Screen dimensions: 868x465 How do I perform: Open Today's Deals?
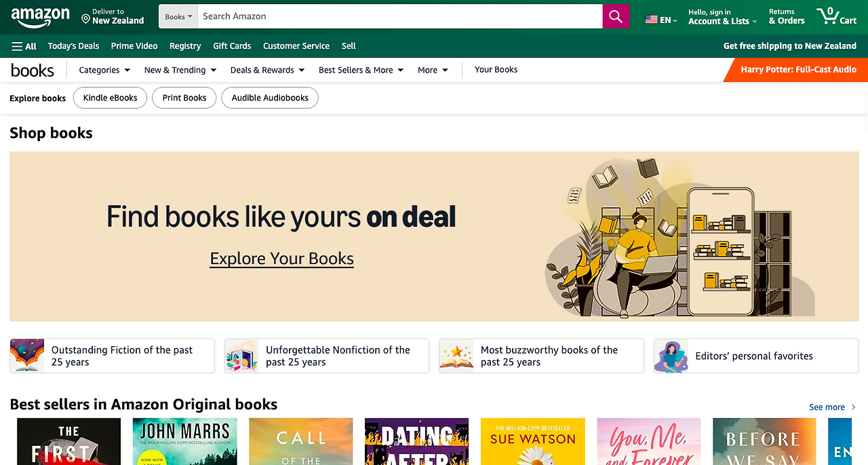tap(73, 46)
